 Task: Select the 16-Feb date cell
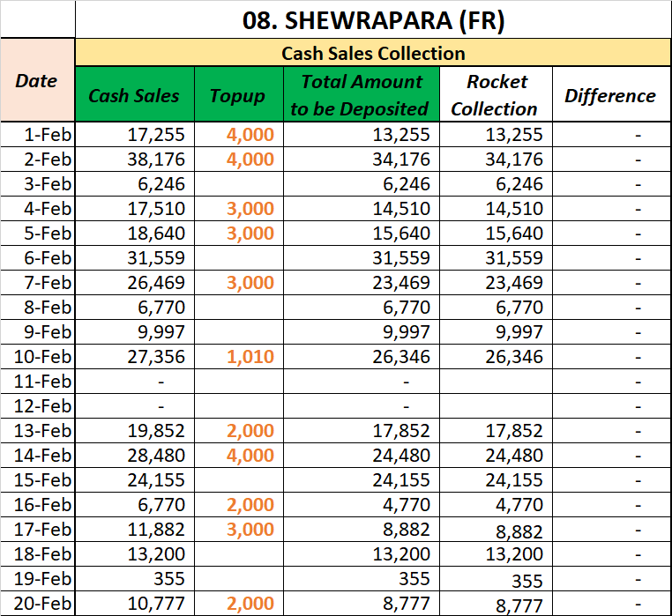tap(37, 505)
